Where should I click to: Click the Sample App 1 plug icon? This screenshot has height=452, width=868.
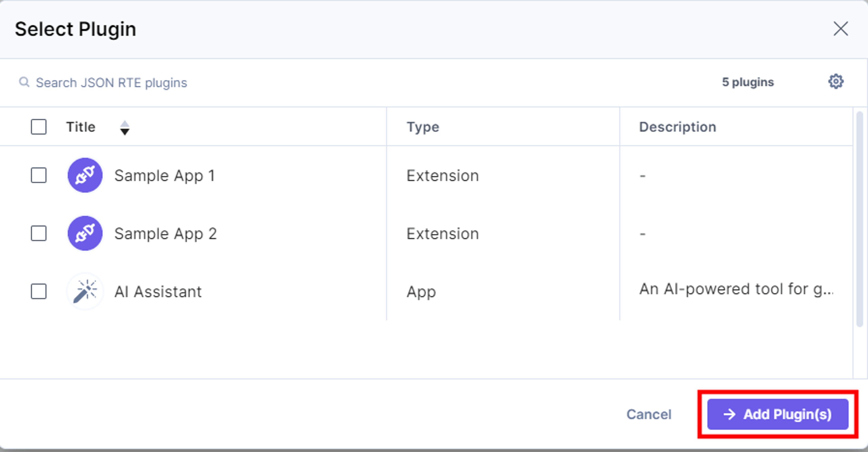coord(85,175)
